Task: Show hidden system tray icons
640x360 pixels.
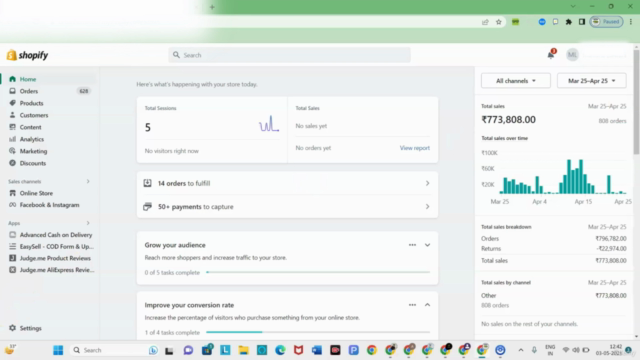Action: click(x=521, y=350)
